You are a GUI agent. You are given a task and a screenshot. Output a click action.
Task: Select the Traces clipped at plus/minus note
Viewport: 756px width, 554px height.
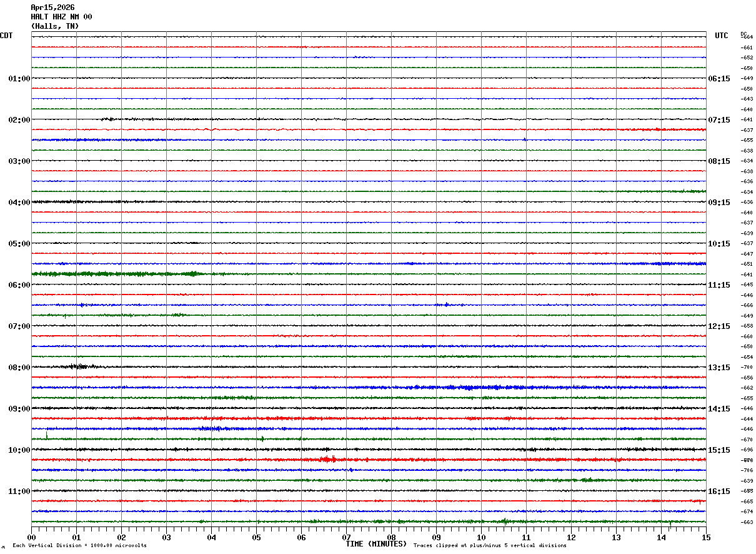pos(490,546)
